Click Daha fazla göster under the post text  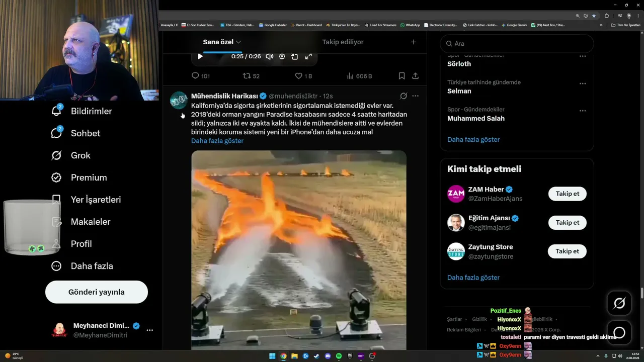click(217, 141)
